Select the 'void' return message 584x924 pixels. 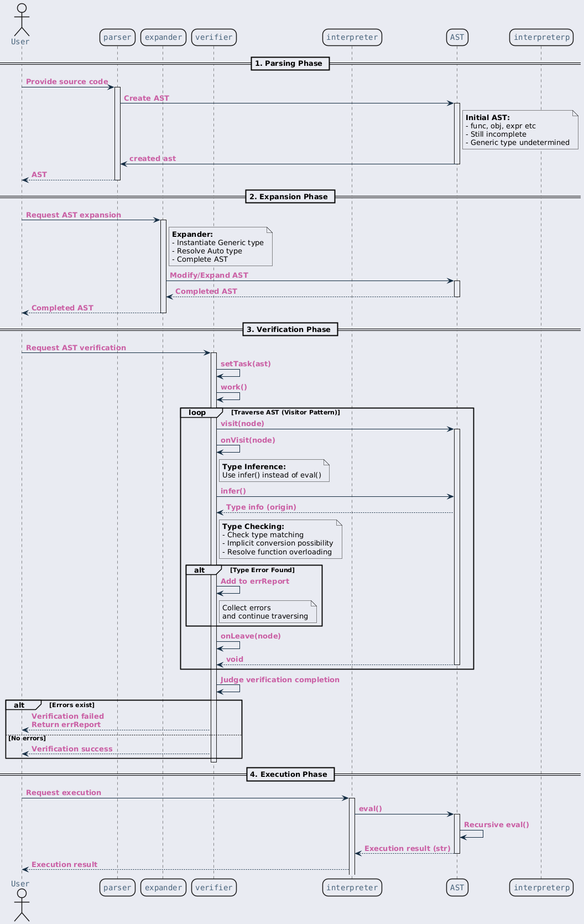pos(234,660)
